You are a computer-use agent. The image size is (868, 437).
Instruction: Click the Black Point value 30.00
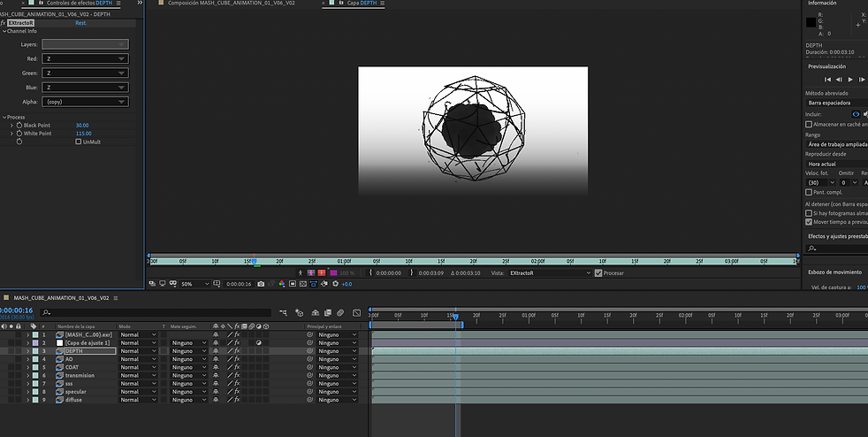(82, 126)
